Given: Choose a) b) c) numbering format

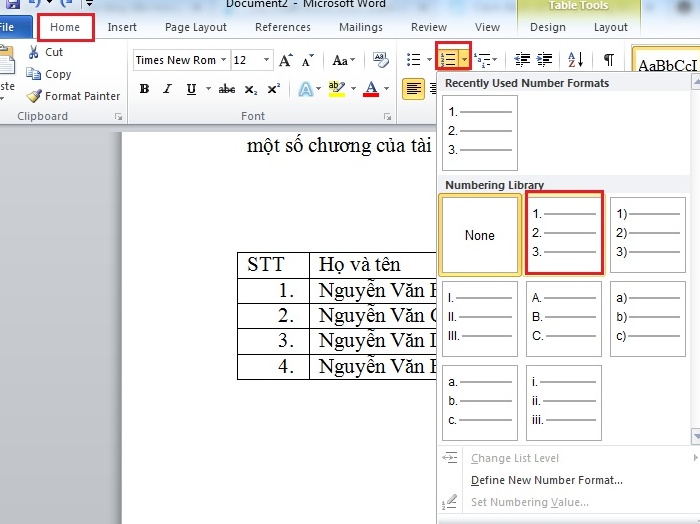Looking at the screenshot, I should coord(648,319).
